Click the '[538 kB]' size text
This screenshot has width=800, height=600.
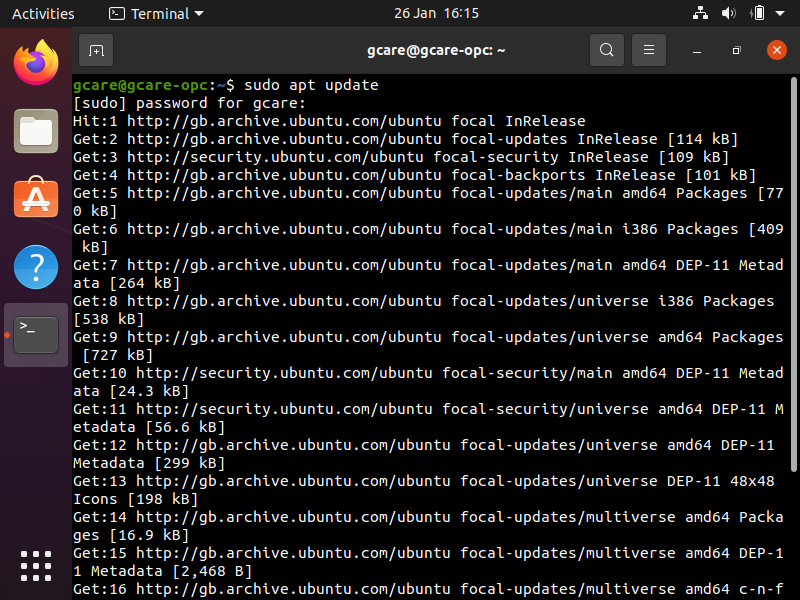(x=109, y=319)
